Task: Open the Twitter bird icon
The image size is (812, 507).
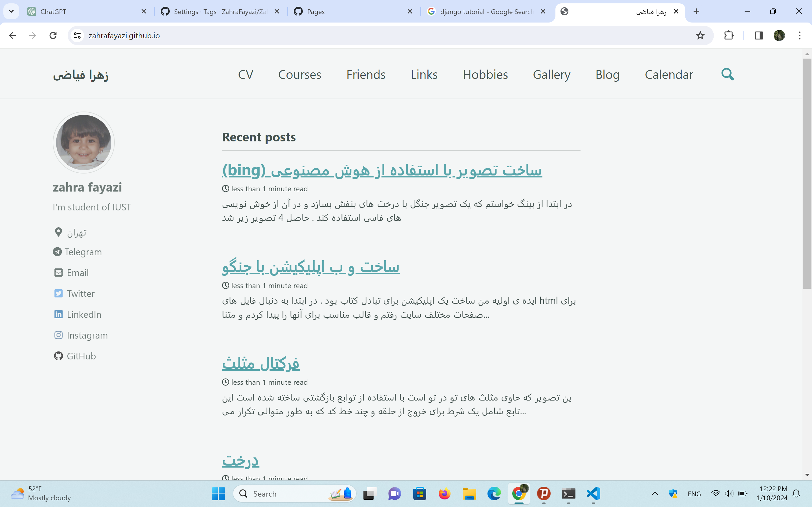Action: (x=58, y=293)
